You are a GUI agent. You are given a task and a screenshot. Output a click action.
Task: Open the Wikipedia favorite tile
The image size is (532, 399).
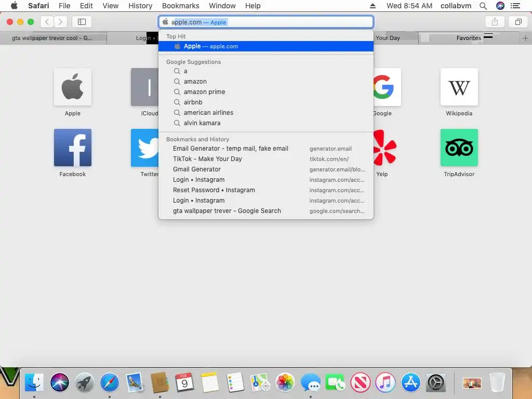tap(459, 87)
